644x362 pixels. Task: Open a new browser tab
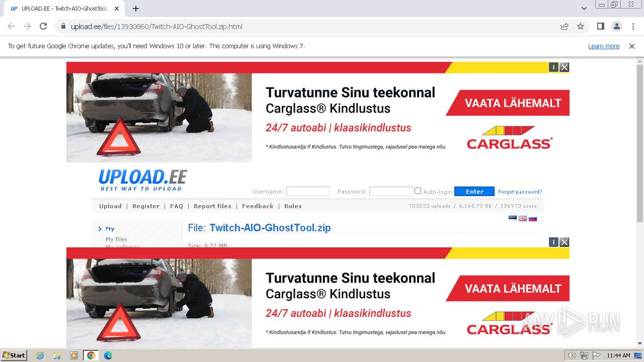tap(136, 9)
